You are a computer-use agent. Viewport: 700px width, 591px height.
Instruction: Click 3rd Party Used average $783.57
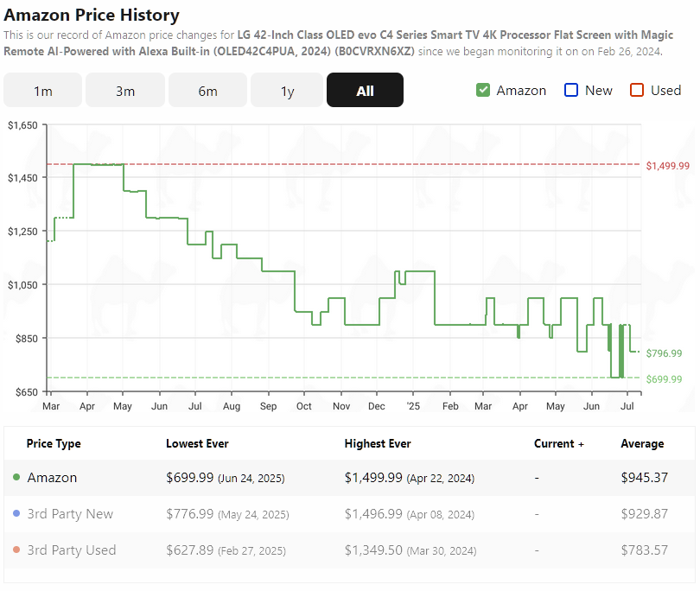[x=644, y=550]
